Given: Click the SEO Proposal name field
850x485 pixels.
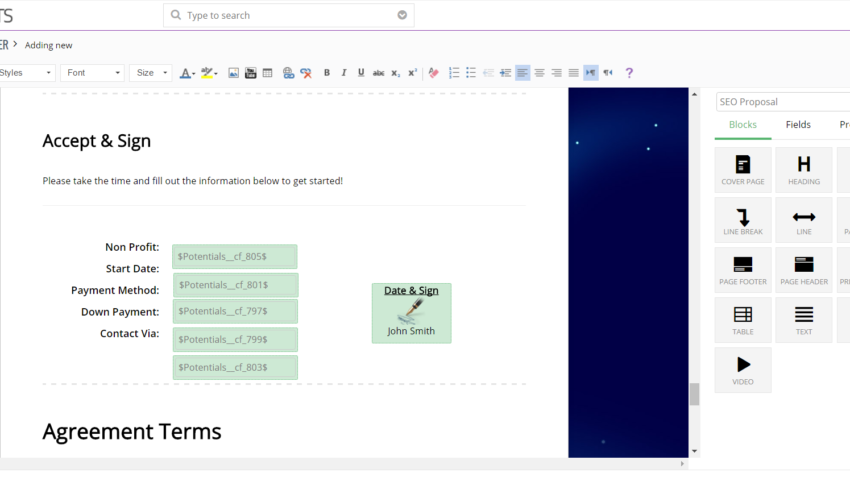Looking at the screenshot, I should [x=783, y=102].
